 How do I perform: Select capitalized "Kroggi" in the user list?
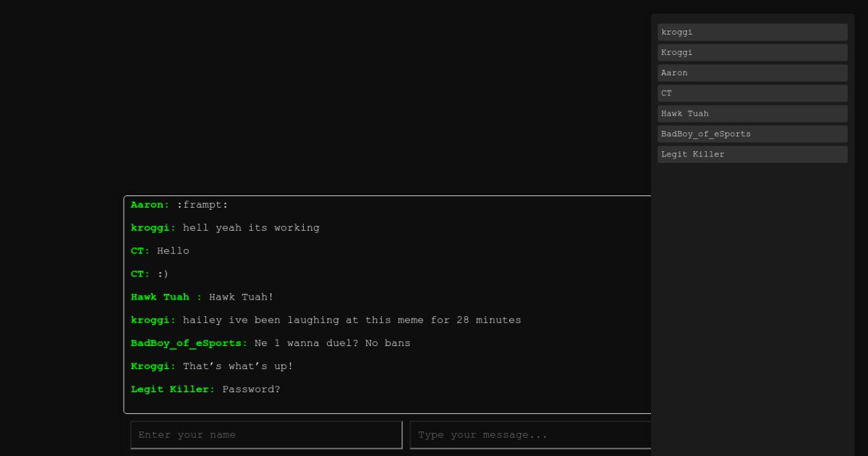pos(752,53)
